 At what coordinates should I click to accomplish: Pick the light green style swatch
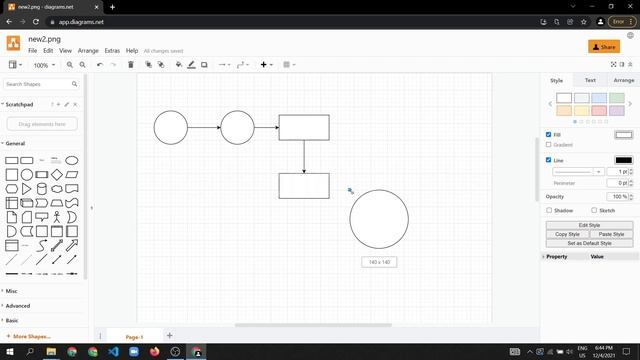(617, 98)
